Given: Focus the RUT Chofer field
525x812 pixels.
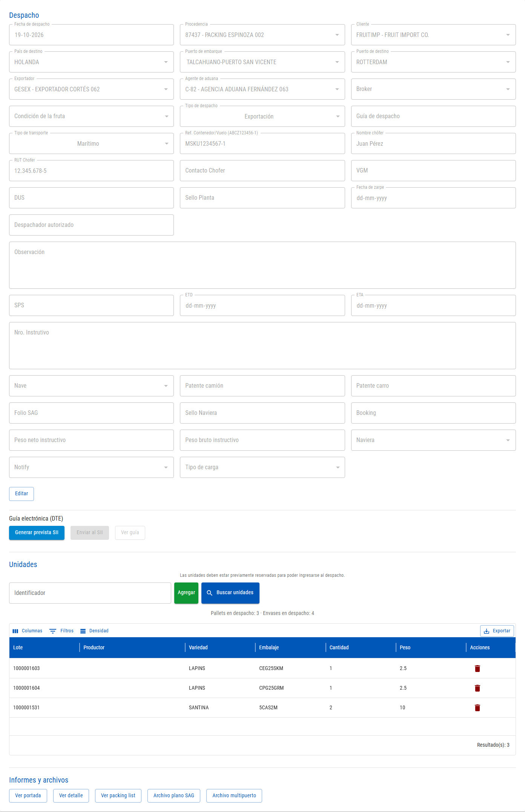Looking at the screenshot, I should (91, 171).
